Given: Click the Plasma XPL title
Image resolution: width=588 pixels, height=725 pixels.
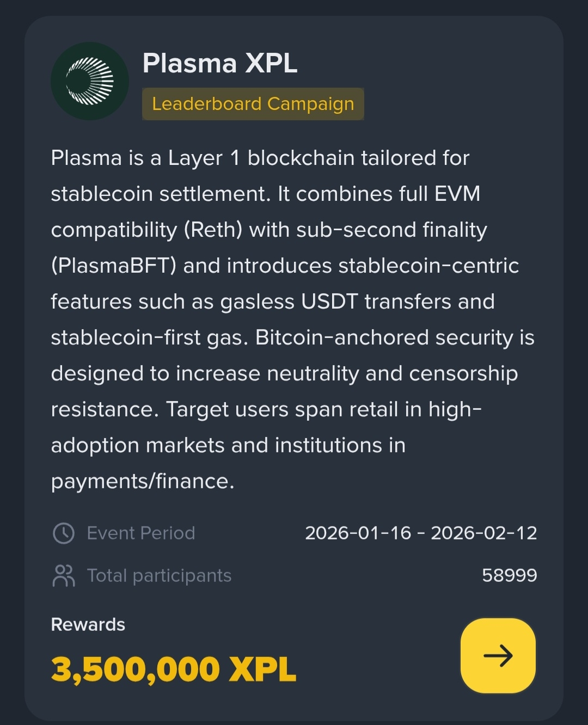Looking at the screenshot, I should (220, 63).
